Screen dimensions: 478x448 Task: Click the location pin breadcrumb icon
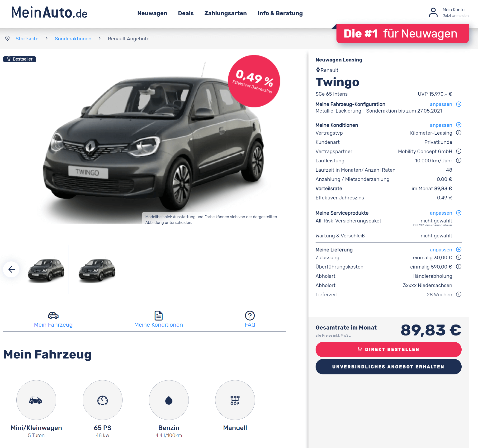7,38
